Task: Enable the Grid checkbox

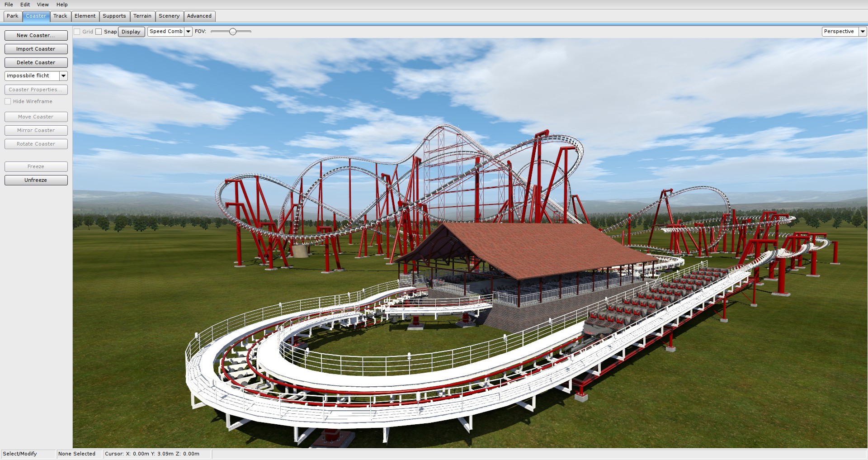Action: point(77,32)
